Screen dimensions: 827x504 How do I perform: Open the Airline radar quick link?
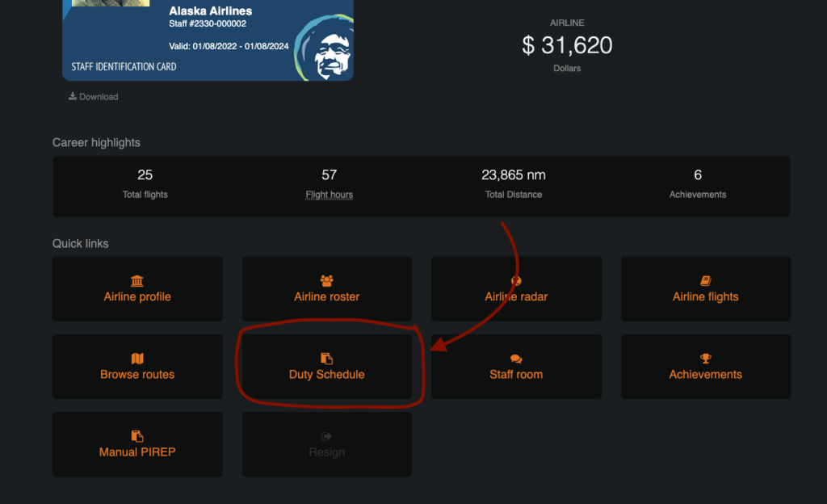coord(516,289)
